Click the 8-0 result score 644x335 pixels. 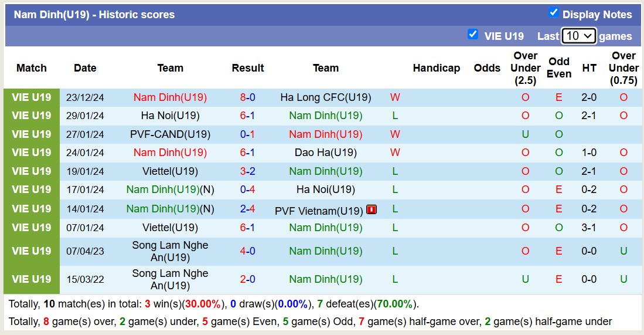pyautogui.click(x=247, y=97)
